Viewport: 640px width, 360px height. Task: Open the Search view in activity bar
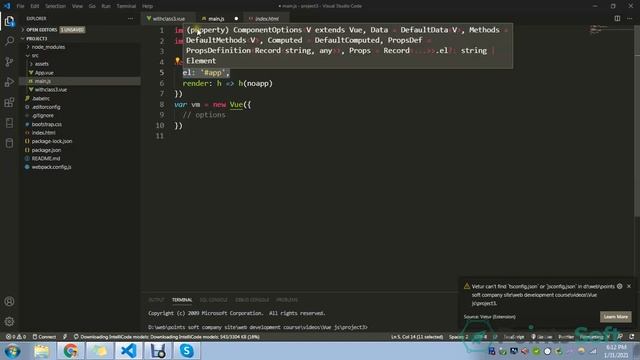9,41
